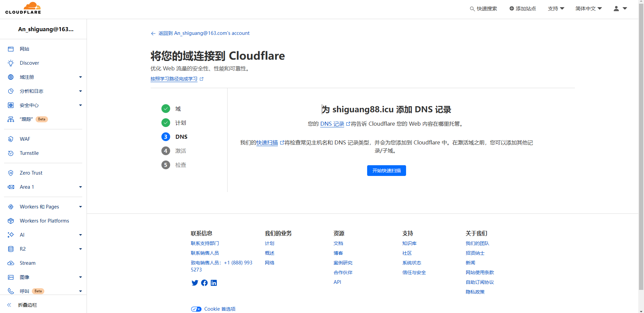Click the An_shiguang@163... account name
The image size is (644, 313).
point(46,29)
